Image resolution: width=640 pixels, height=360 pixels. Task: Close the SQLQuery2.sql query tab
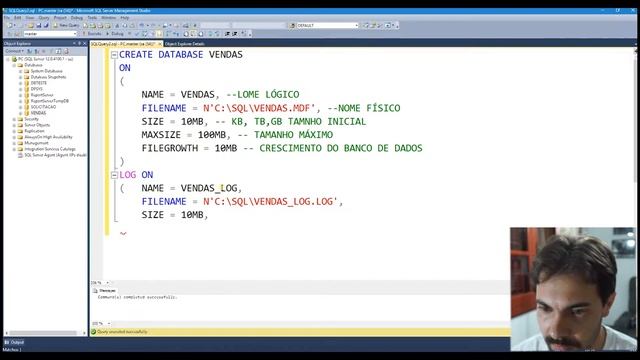(160, 44)
